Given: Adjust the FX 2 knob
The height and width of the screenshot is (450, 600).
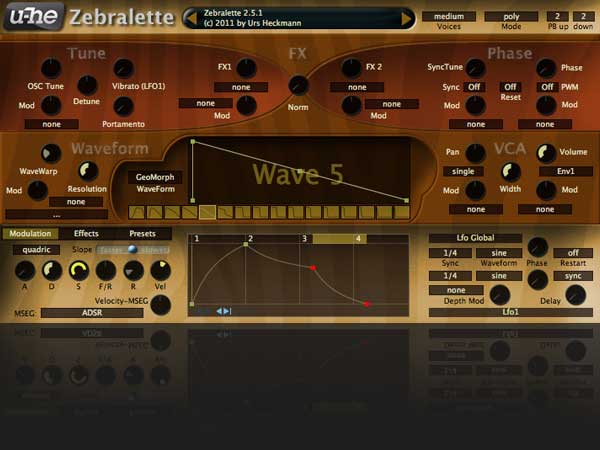Looking at the screenshot, I should tap(351, 68).
